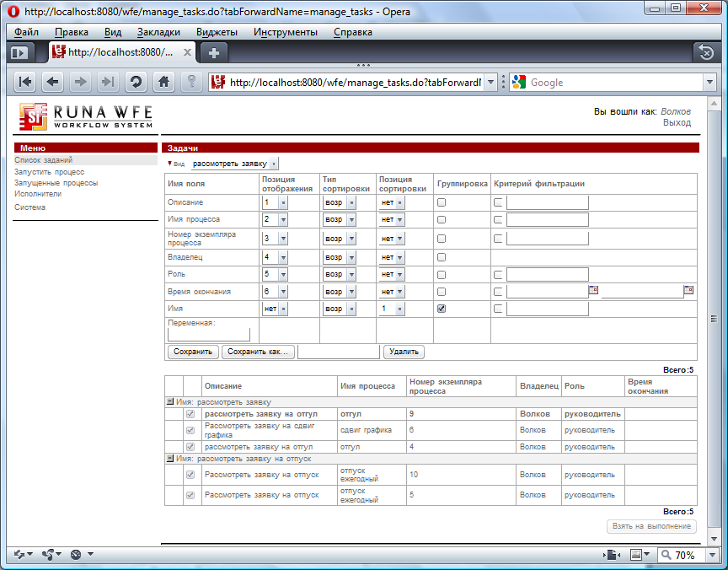This screenshot has height=570, width=728.
Task: Click the vertical scrollbar down arrow
Action: [714, 539]
